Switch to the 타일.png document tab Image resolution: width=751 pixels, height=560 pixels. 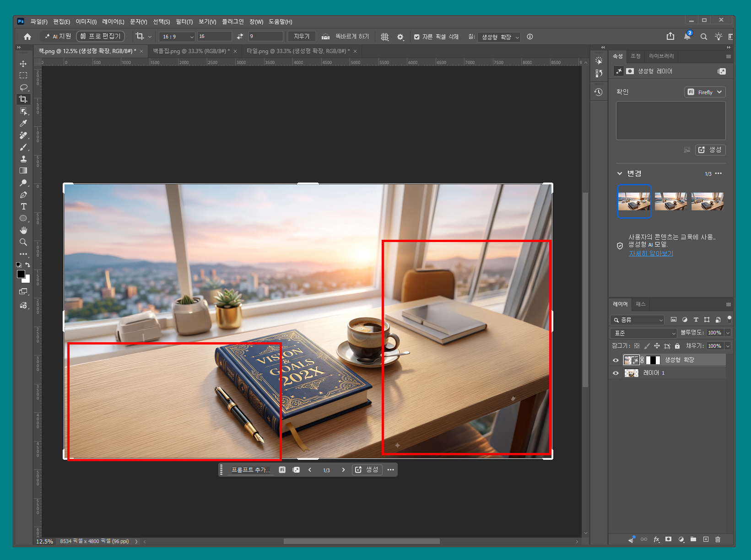[x=298, y=51]
